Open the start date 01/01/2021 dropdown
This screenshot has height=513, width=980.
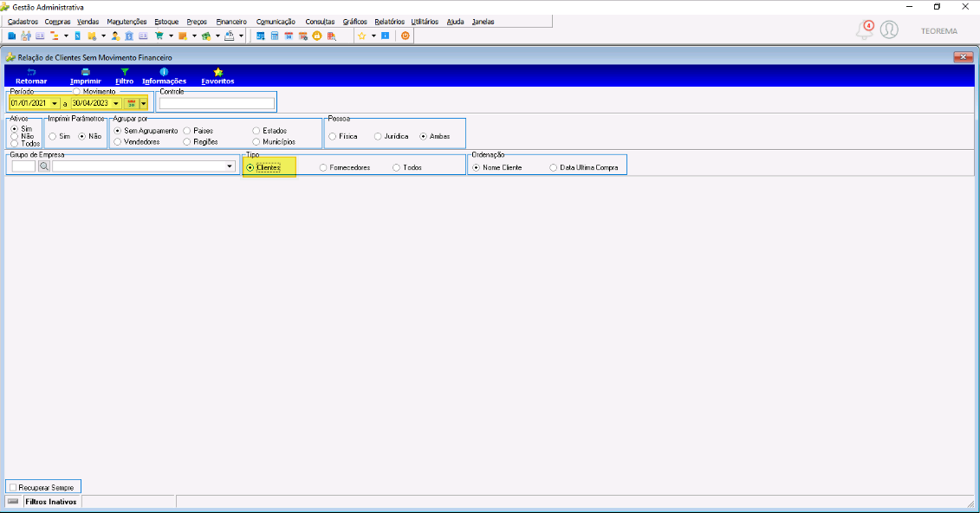[x=55, y=103]
